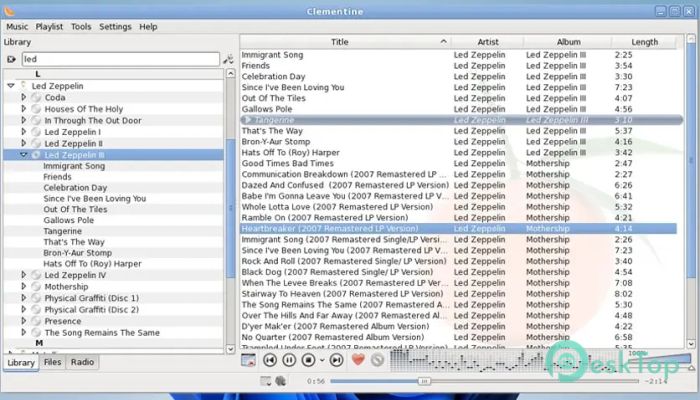The height and width of the screenshot is (400, 700).
Task: Expand The Song Remains The Same album
Action: (24, 332)
